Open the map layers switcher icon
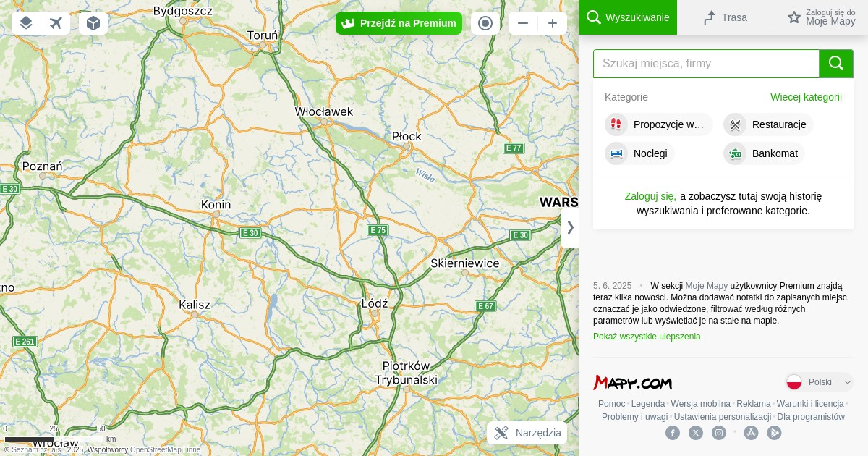Image resolution: width=868 pixels, height=456 pixels. pyautogui.click(x=26, y=23)
